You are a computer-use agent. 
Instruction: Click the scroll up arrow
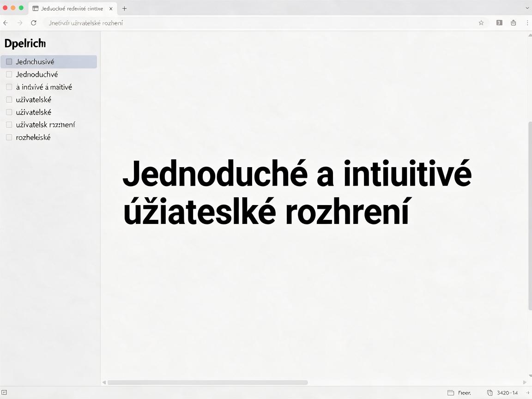pos(530,35)
